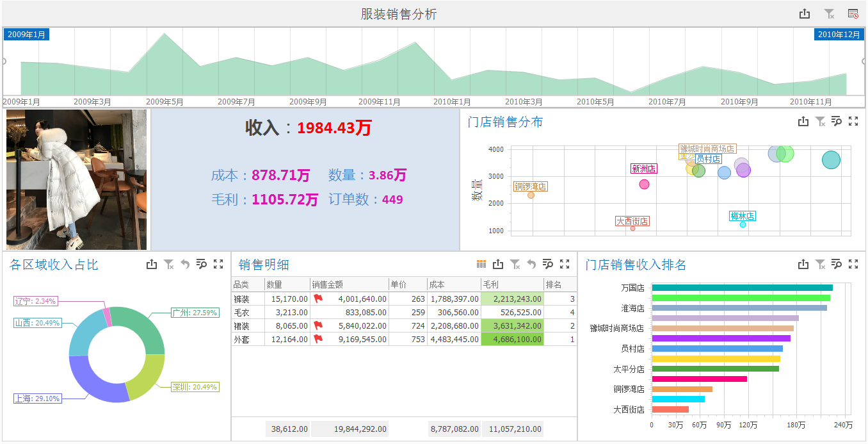Maximize the 门店销售分布 chart

point(853,121)
